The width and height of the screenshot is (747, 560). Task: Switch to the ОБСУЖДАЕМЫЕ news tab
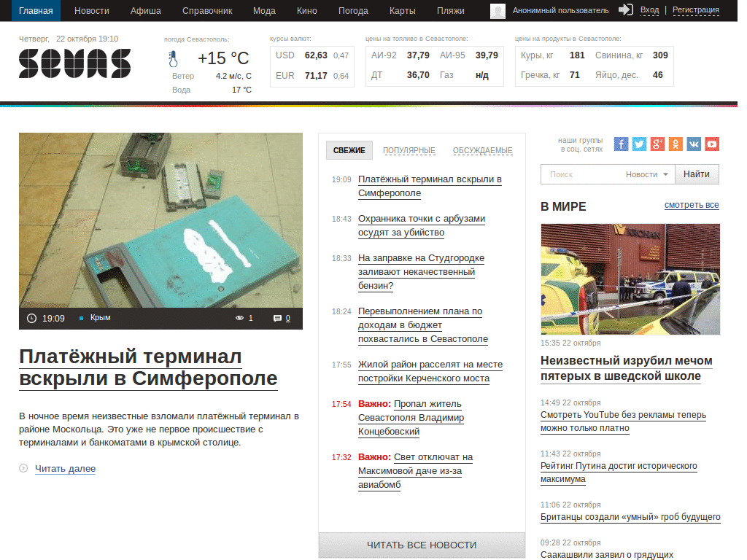click(x=483, y=150)
